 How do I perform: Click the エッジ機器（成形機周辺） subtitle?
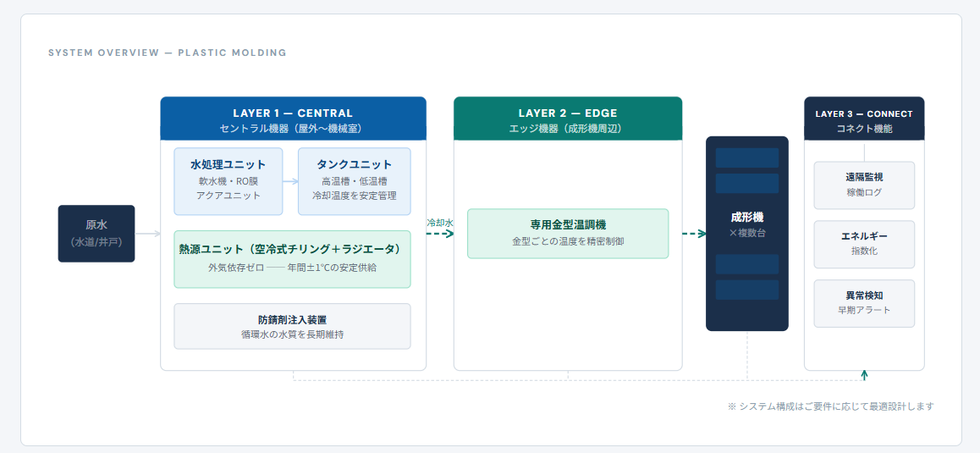[x=568, y=128]
